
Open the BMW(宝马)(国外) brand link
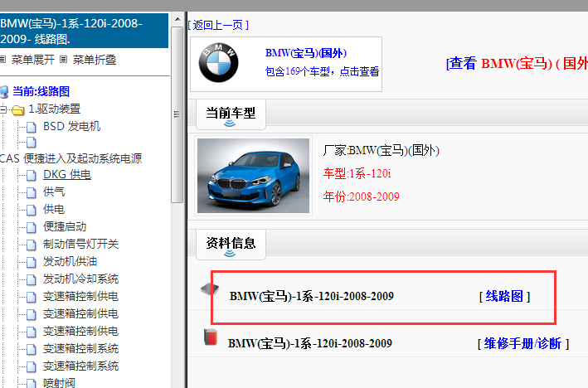[x=306, y=53]
